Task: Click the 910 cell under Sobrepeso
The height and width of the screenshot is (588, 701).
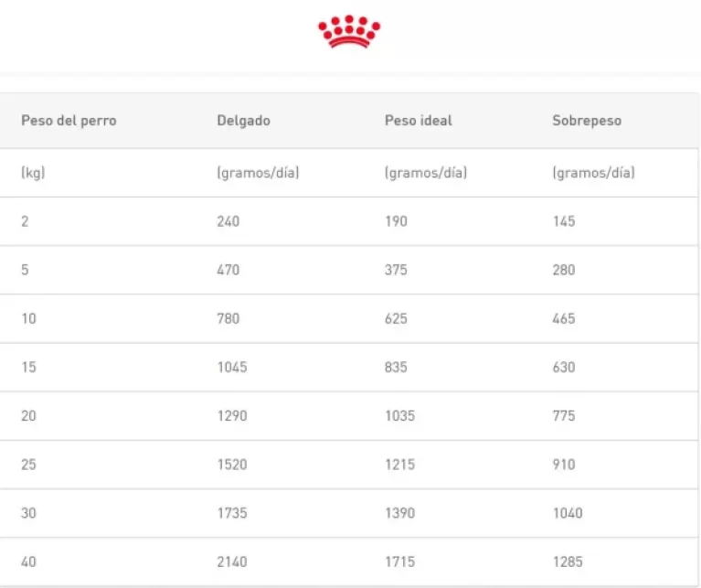Action: [x=564, y=465]
